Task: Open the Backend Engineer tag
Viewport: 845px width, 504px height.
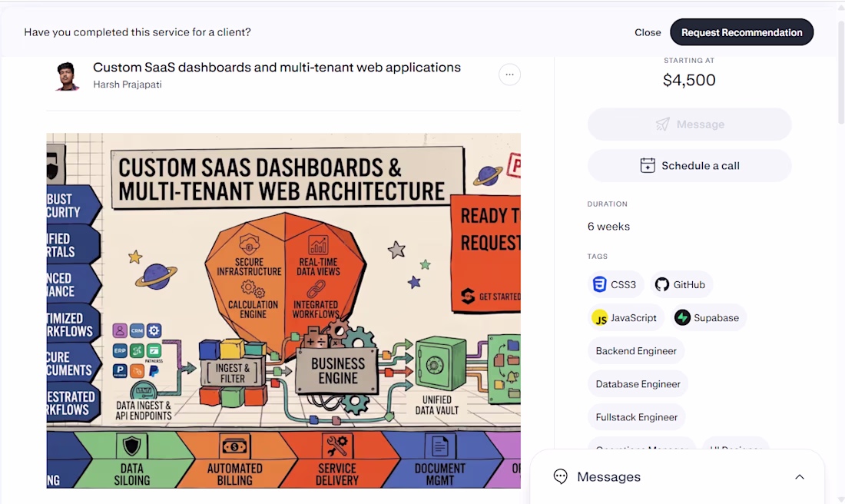Action: 636,351
